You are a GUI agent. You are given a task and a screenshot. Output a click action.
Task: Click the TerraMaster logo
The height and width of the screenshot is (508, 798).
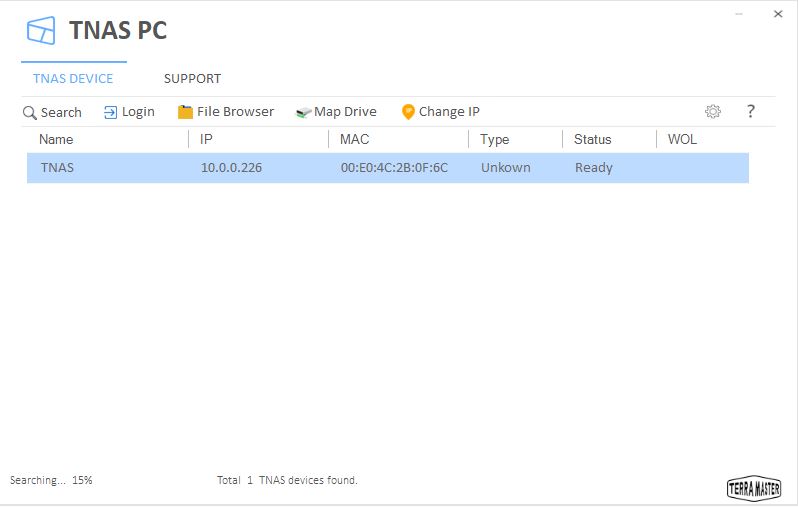[754, 489]
